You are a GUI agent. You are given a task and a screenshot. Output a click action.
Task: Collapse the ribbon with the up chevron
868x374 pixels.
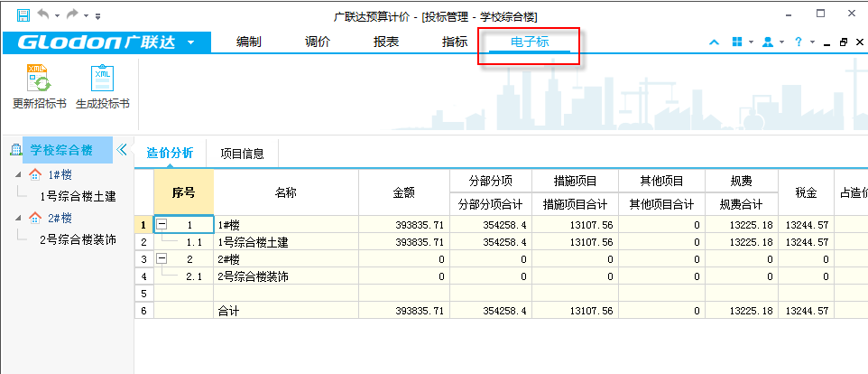(714, 42)
